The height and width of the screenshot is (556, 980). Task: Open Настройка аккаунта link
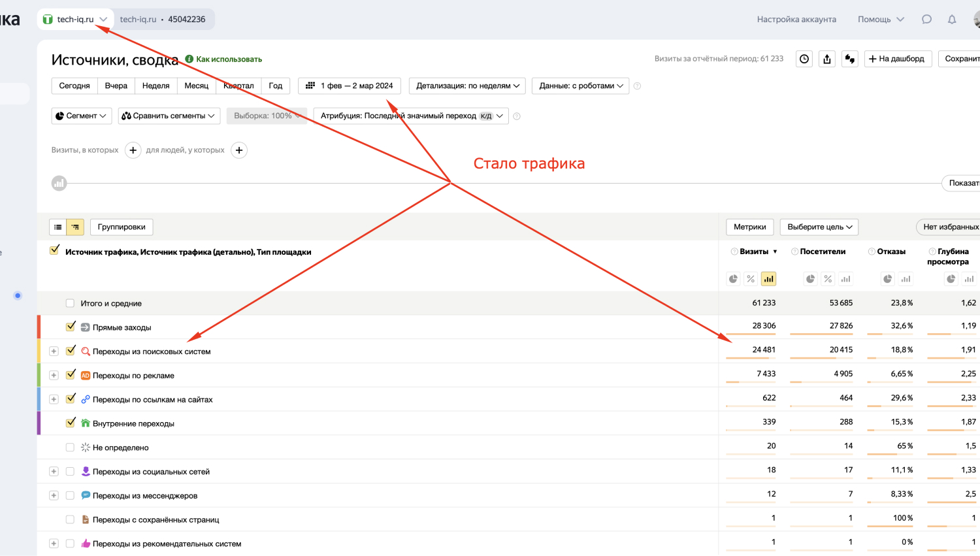pos(796,20)
